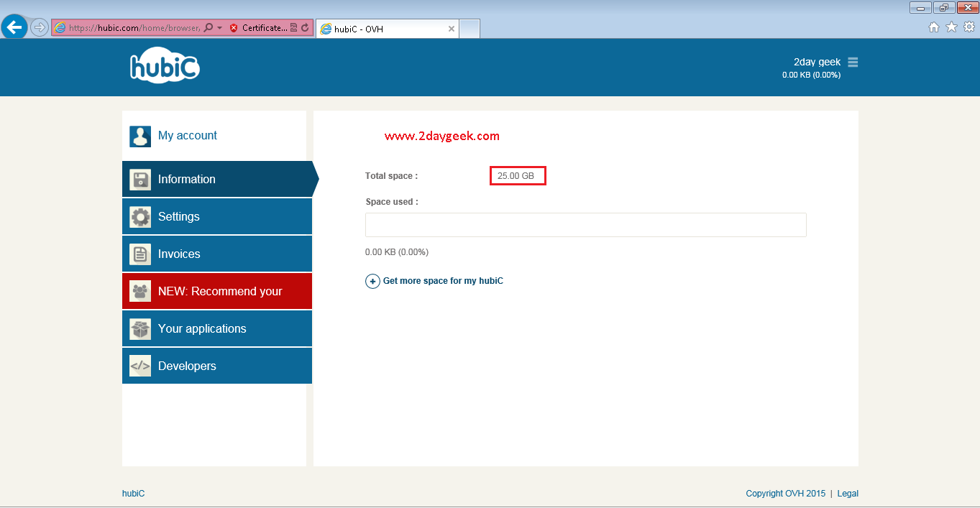980x508 pixels.
Task: Select the hubiC - OVH browser tab
Action: [387, 29]
